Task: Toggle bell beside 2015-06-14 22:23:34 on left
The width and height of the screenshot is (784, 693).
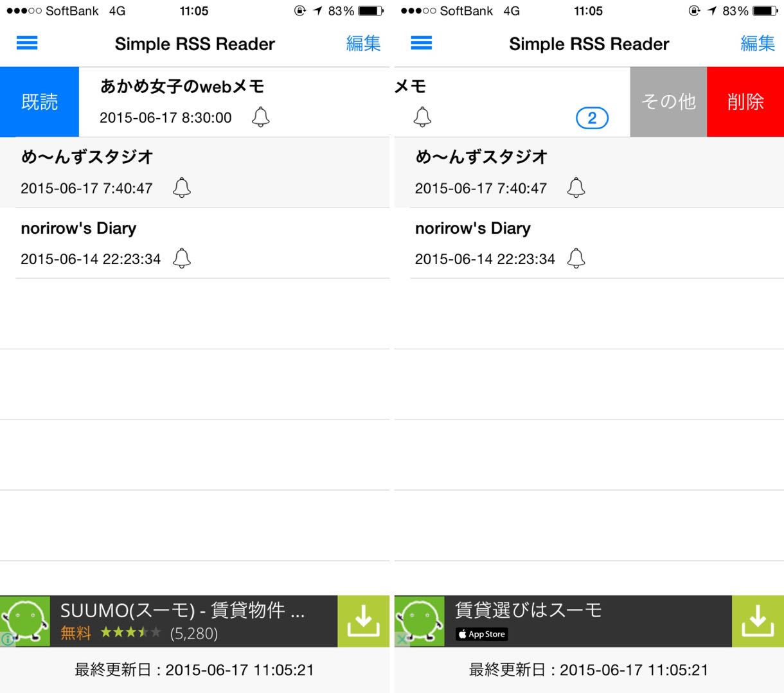Action: 182,258
